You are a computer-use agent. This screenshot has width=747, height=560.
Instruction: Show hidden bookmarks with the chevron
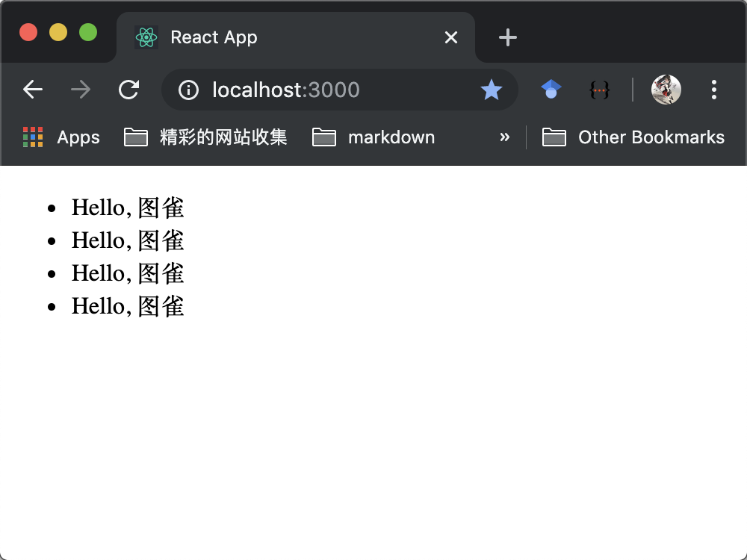coord(505,137)
